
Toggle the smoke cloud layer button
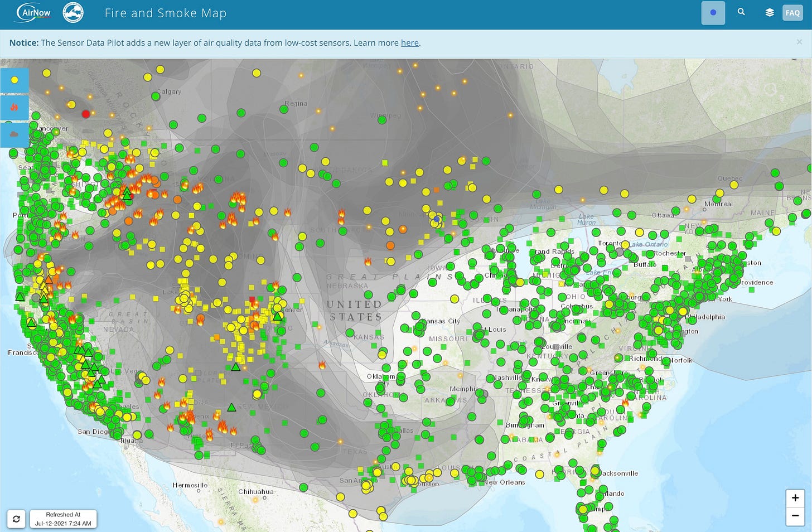[x=14, y=134]
